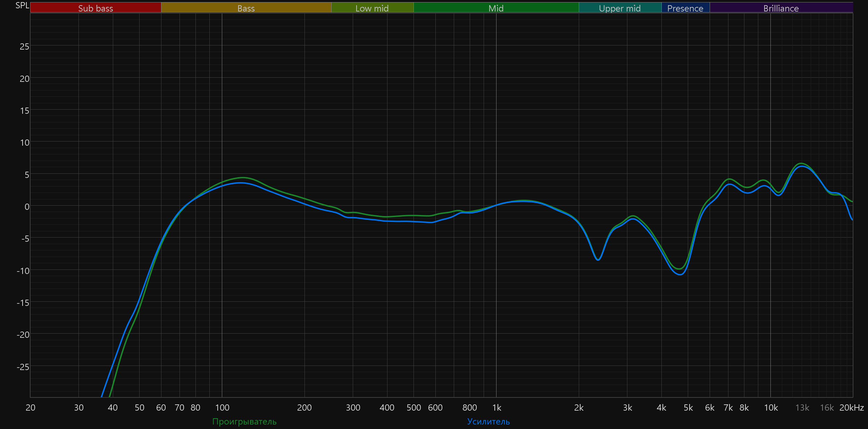Viewport: 868px width, 429px height.
Task: Select the Presence band header
Action: [685, 8]
